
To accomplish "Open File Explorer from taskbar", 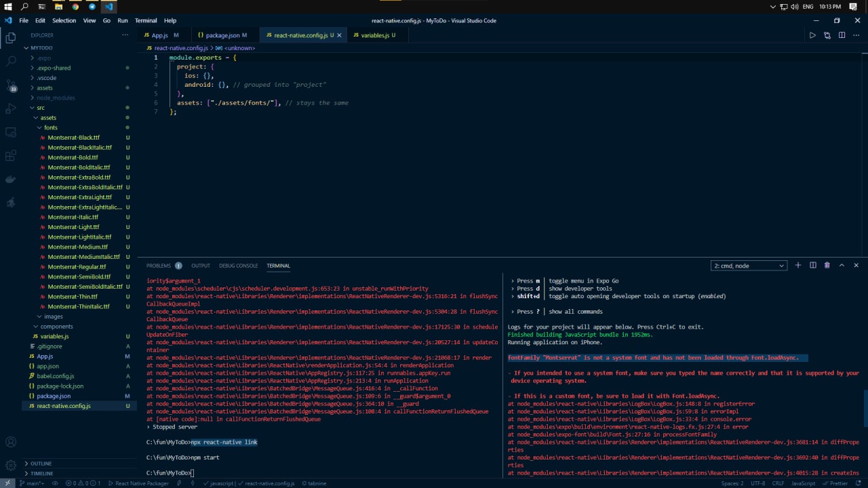I will coord(58,7).
